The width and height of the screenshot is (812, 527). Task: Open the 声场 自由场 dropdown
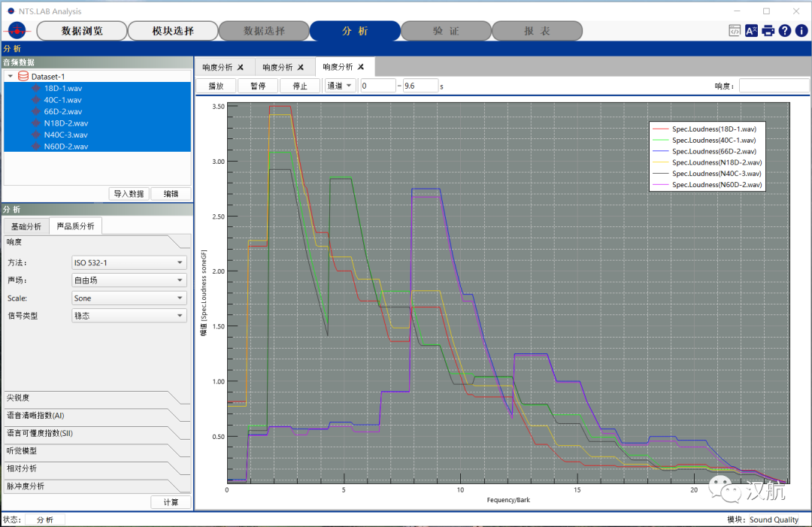129,280
